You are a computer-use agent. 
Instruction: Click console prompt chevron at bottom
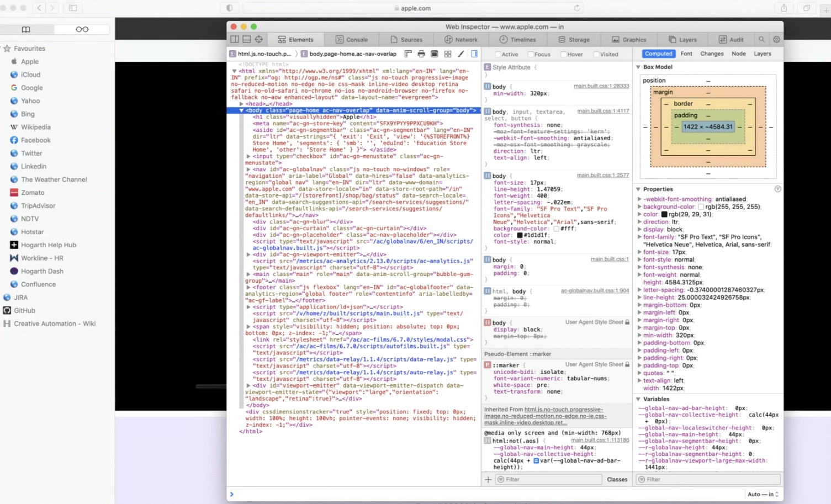point(231,494)
